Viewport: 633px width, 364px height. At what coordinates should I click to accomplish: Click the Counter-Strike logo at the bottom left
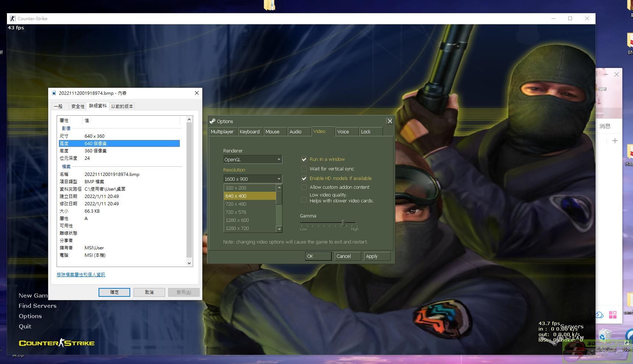(x=57, y=343)
